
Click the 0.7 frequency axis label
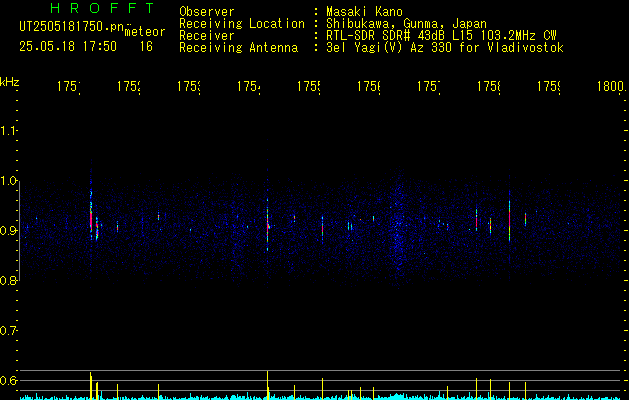pyautogui.click(x=8, y=331)
